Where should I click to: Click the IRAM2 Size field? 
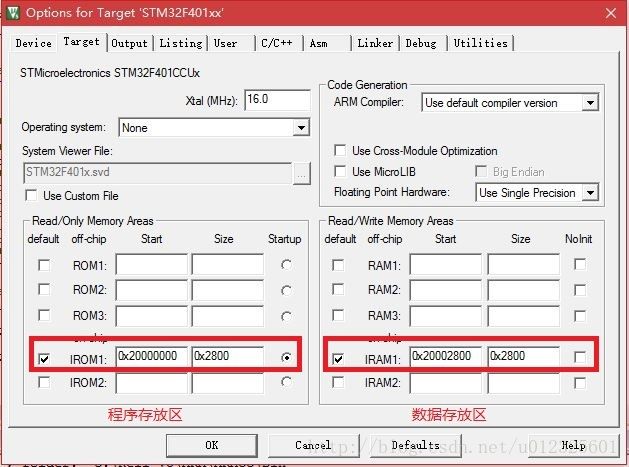[523, 383]
